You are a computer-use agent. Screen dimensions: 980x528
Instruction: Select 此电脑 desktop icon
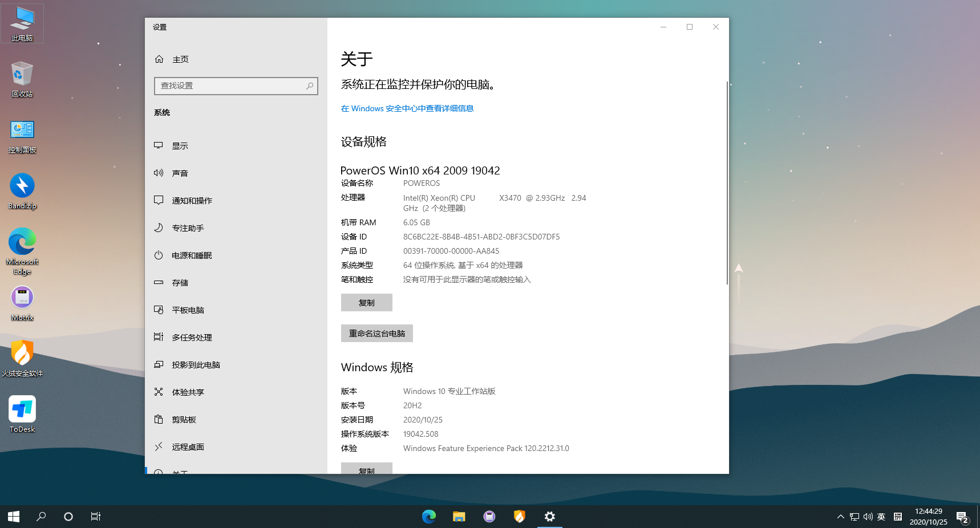[22, 23]
